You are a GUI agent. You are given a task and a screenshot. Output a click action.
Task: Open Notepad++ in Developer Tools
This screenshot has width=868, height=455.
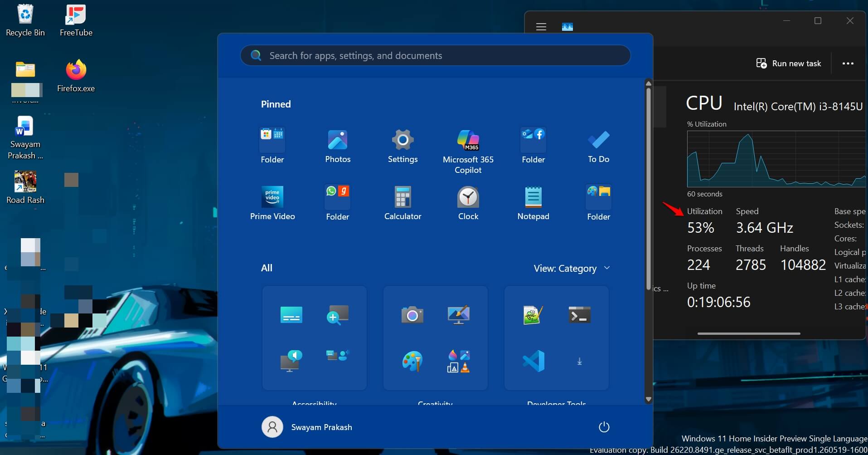(x=533, y=315)
